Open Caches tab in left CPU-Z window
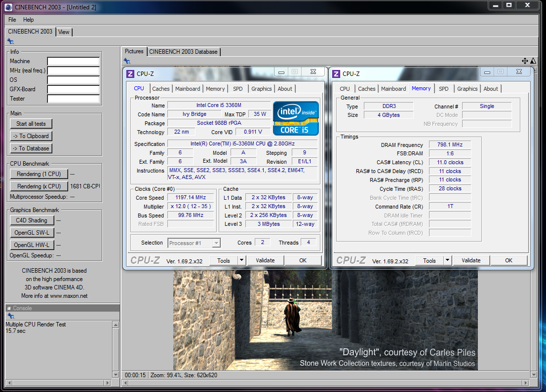The width and height of the screenshot is (546, 392). (x=161, y=89)
